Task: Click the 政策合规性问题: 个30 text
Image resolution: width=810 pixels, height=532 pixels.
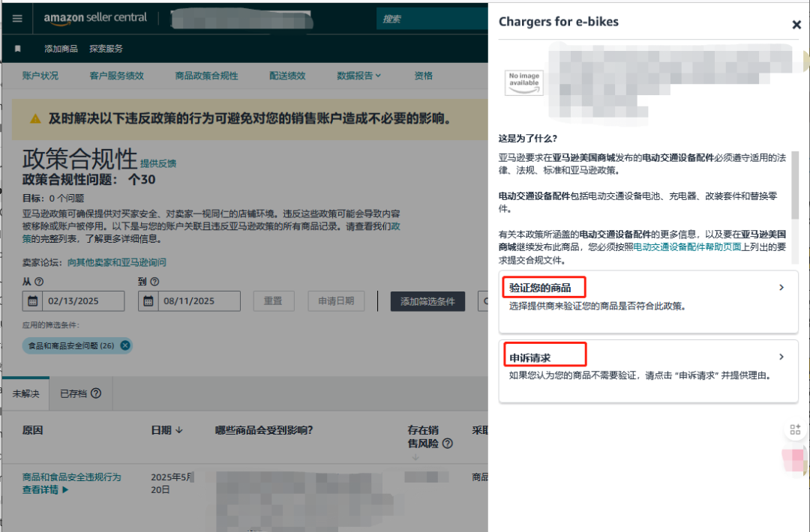Action: point(88,180)
